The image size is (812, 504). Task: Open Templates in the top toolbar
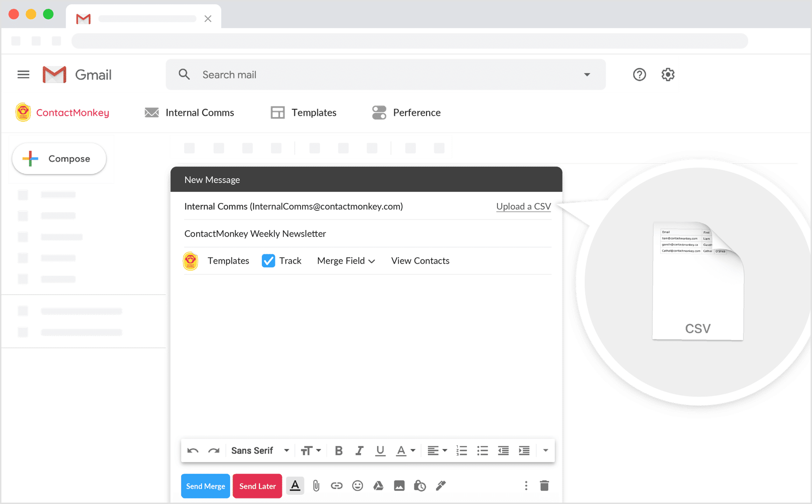(303, 112)
